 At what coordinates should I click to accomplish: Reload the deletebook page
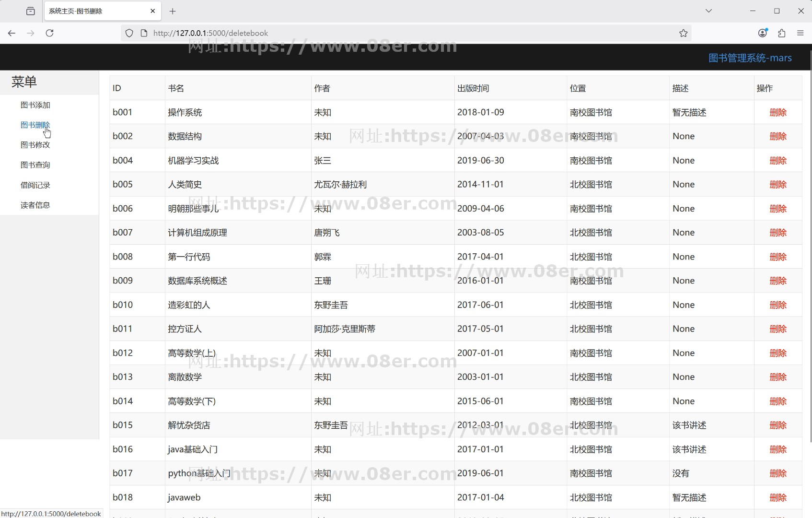tap(49, 33)
